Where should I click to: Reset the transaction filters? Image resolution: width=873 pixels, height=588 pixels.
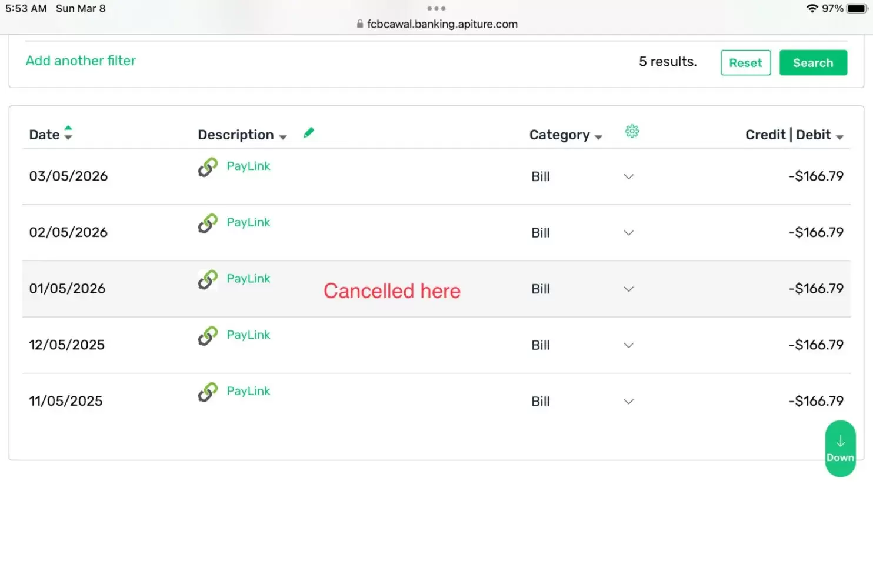745,63
